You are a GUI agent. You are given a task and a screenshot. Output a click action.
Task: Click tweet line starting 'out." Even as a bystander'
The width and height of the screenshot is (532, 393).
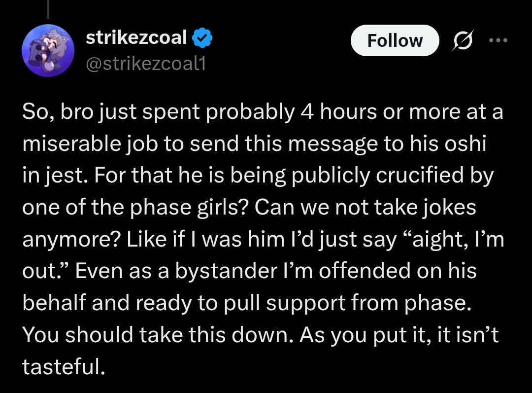click(x=250, y=271)
